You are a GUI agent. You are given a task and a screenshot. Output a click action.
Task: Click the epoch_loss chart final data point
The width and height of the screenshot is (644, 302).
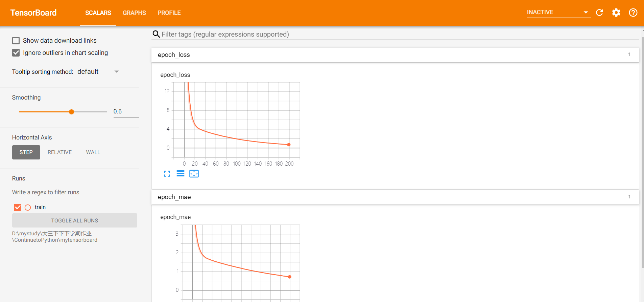(289, 145)
